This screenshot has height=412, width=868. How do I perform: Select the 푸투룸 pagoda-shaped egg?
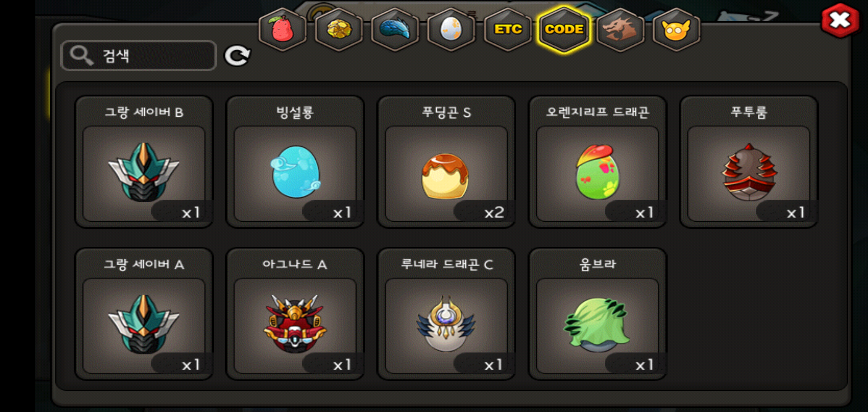point(749,162)
